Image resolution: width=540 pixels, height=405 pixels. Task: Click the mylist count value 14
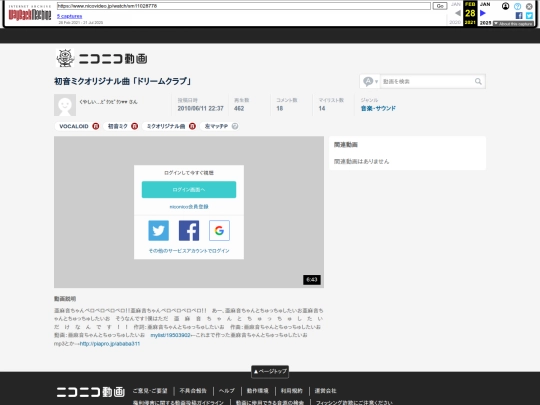pyautogui.click(x=322, y=108)
